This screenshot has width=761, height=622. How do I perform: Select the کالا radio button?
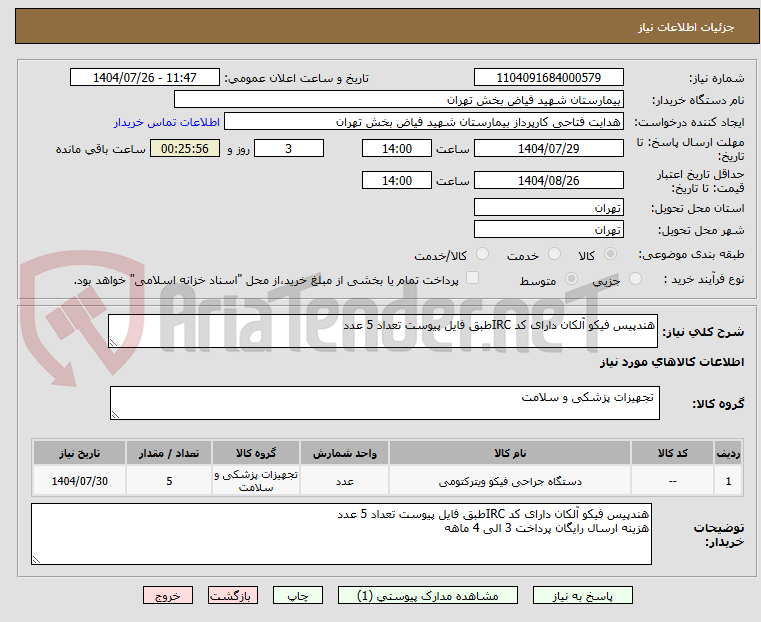[611, 254]
